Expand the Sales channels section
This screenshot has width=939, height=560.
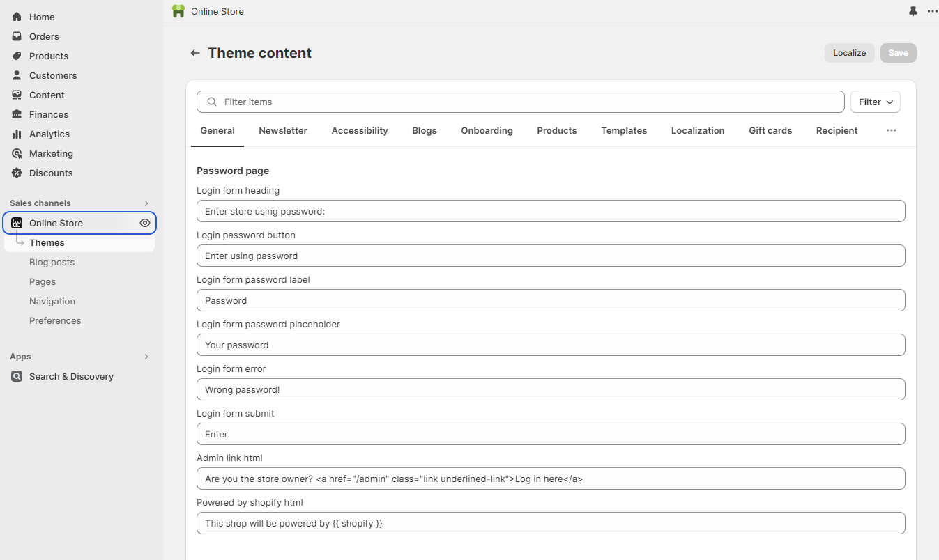pyautogui.click(x=146, y=203)
